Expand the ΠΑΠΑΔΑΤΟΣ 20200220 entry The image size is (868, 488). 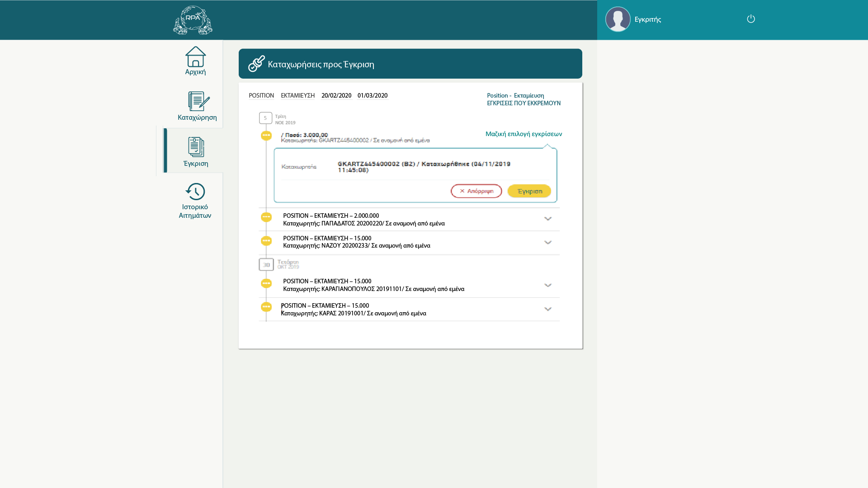(x=548, y=219)
